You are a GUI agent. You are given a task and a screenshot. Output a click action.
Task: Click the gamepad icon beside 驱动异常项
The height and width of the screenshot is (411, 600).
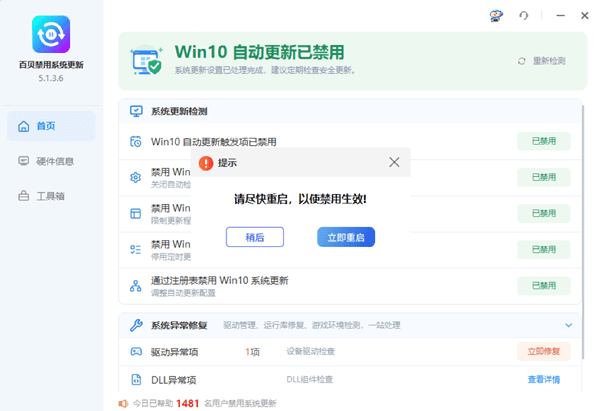(x=136, y=351)
